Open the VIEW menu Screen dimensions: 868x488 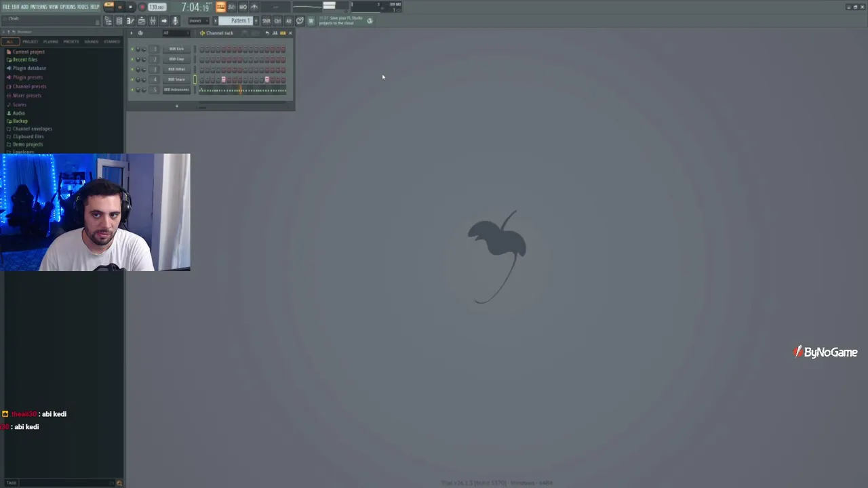pyautogui.click(x=54, y=7)
